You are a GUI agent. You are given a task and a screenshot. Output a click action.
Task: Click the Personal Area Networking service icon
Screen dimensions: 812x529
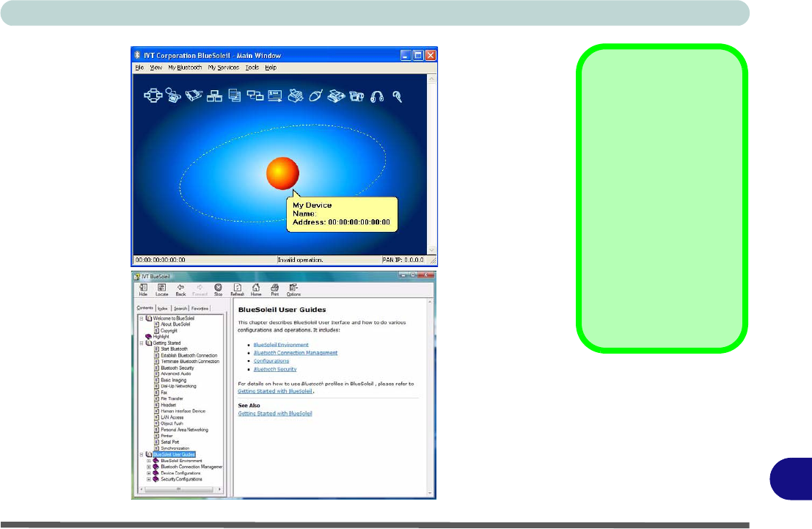153,95
